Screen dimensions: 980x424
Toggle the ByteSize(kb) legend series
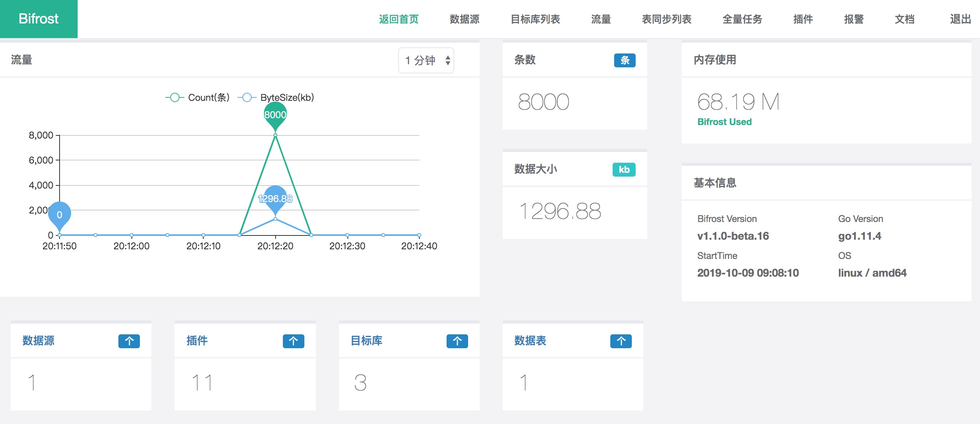(276, 97)
